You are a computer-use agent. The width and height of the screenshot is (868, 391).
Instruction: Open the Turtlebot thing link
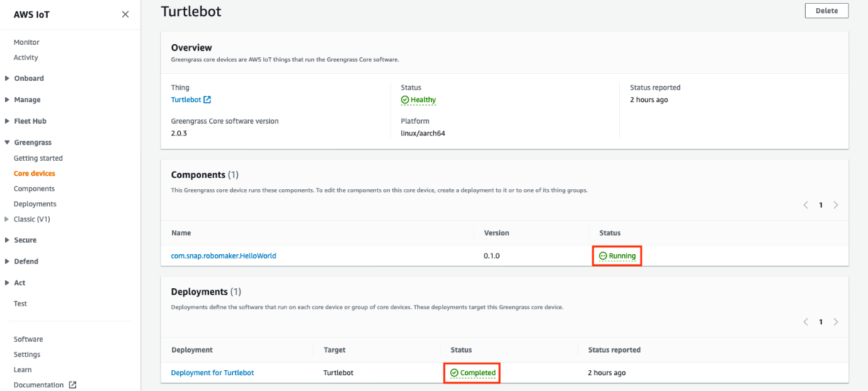click(x=186, y=100)
